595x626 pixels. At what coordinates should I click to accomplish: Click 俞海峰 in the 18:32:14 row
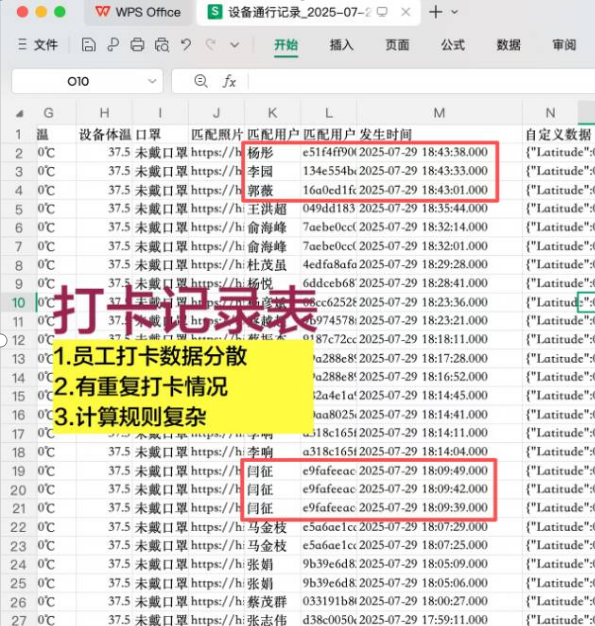pyautogui.click(x=272, y=227)
